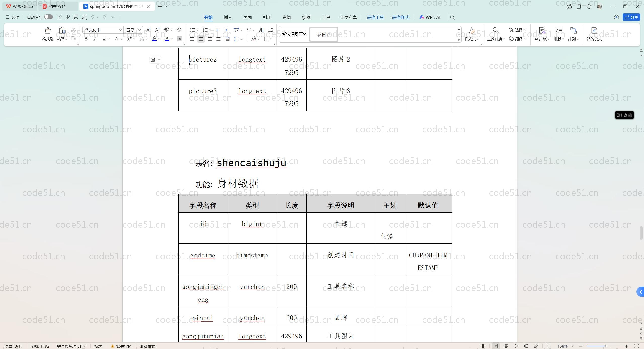
Task: Expand the line spacing dropdown
Action: (x=242, y=39)
